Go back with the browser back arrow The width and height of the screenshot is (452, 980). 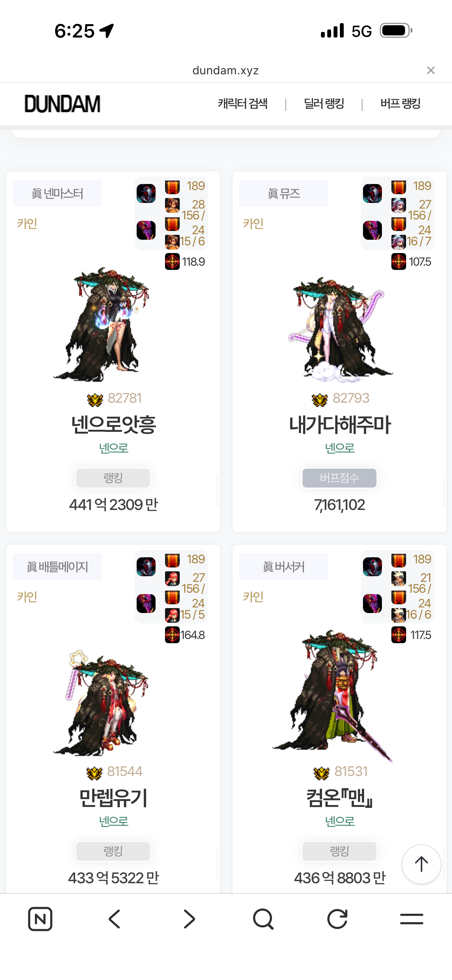click(115, 919)
